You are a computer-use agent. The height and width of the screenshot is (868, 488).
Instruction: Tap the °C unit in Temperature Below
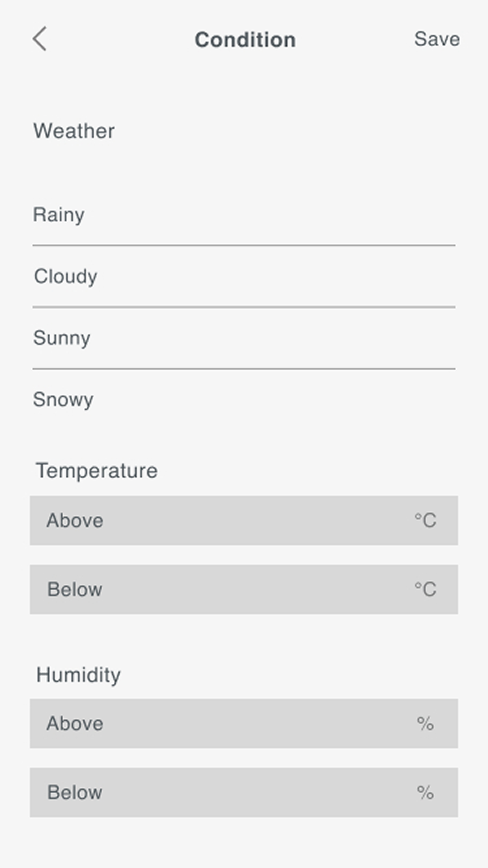[x=426, y=590]
